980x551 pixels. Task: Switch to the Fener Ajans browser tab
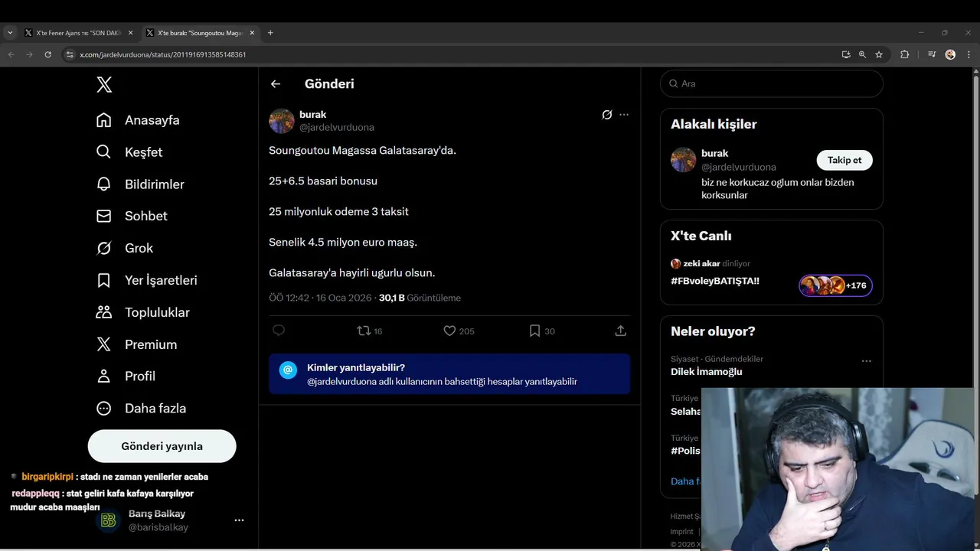[78, 33]
